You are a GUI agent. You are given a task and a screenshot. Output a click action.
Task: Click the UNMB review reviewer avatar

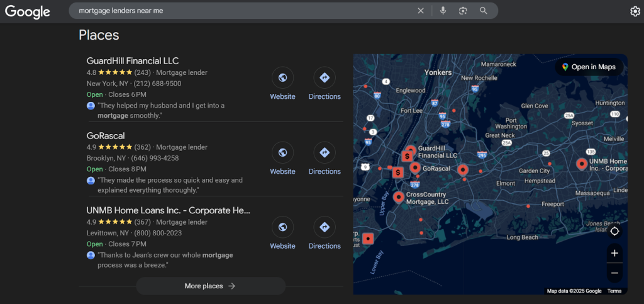coord(91,255)
